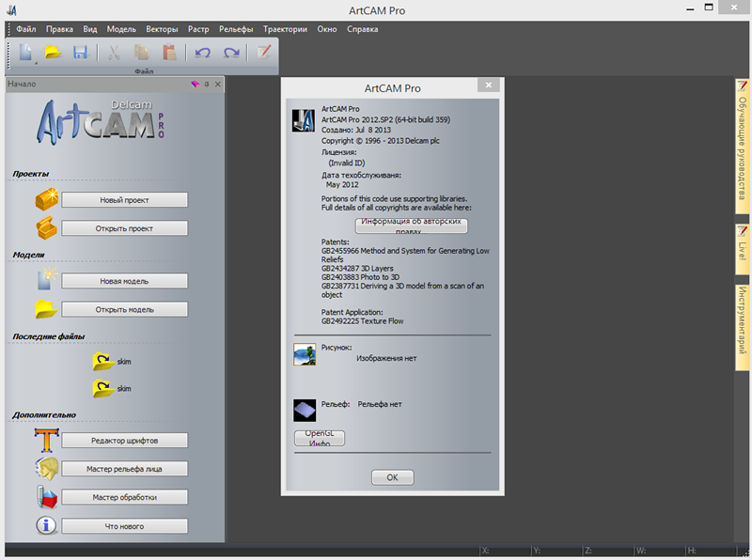Click the help book icon in Начало header
This screenshot has width=752, height=560.
click(196, 84)
